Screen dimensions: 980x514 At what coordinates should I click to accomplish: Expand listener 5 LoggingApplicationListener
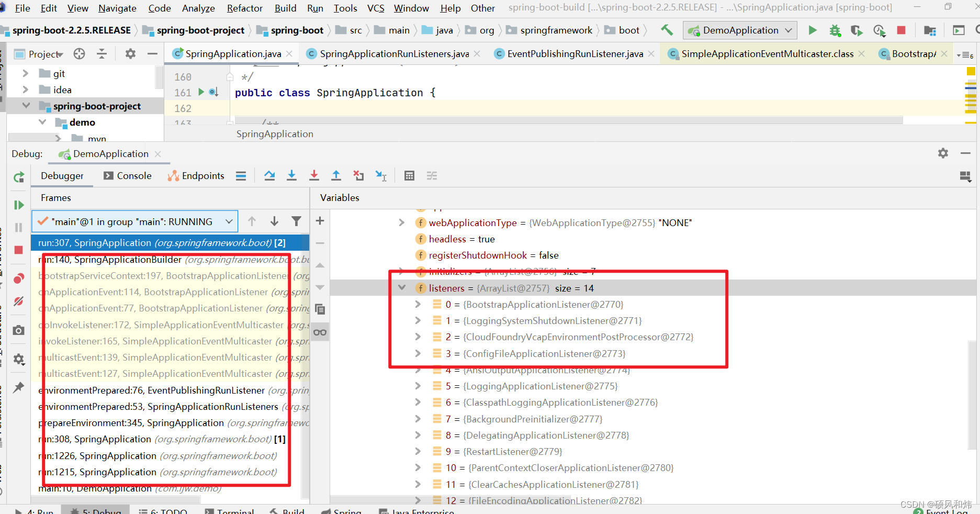click(418, 386)
